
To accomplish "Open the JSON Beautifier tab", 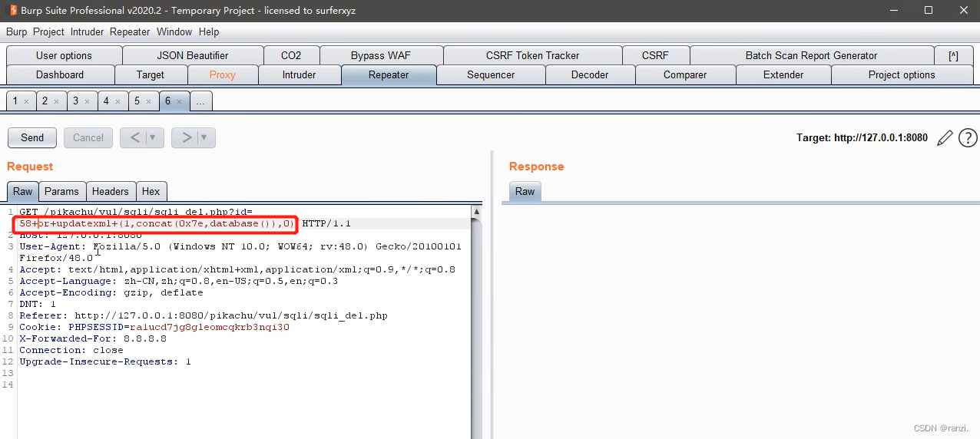I will click(193, 55).
